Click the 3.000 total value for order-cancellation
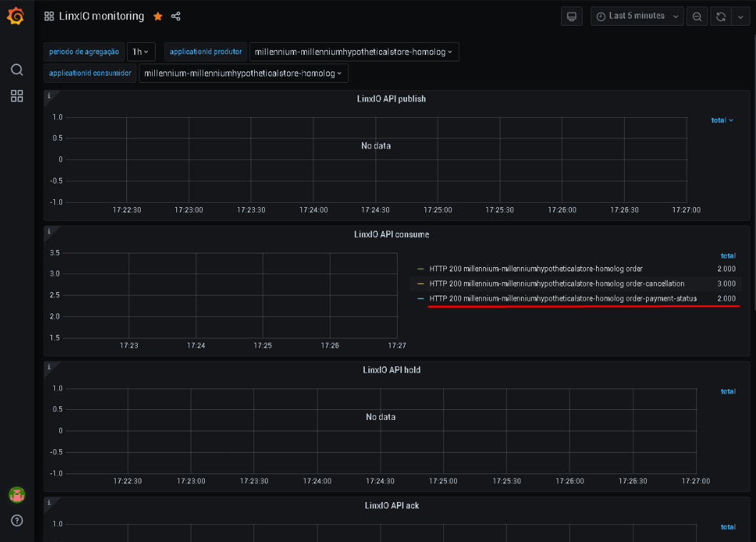This screenshot has width=756, height=542. [x=727, y=283]
